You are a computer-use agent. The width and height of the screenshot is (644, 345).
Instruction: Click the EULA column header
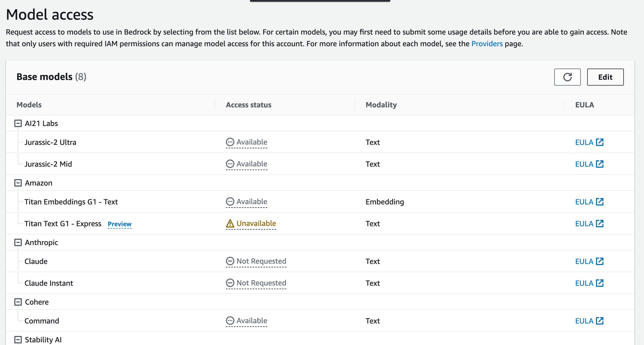tap(585, 105)
